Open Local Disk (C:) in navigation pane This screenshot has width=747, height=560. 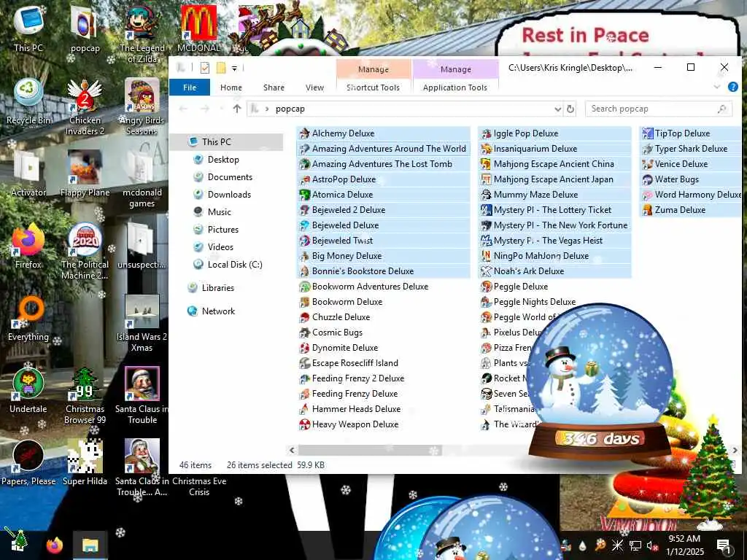point(234,264)
